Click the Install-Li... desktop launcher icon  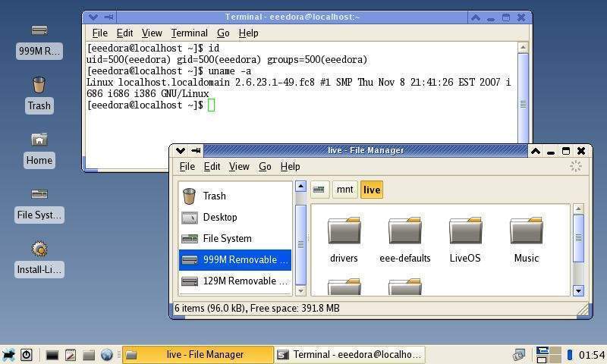click(39, 249)
